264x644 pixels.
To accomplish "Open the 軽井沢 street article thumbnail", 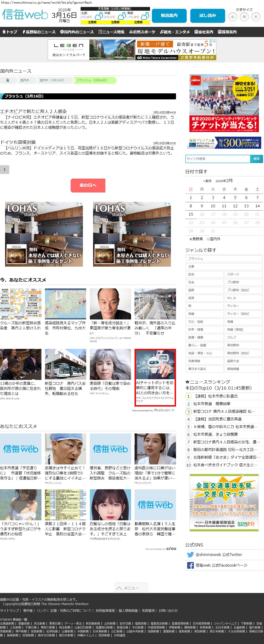I will point(155,304).
